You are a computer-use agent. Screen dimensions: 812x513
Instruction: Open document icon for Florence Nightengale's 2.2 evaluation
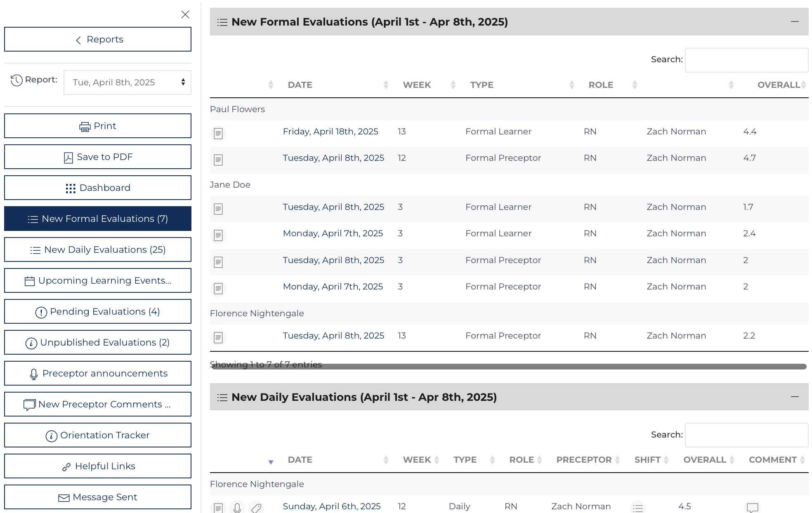218,338
